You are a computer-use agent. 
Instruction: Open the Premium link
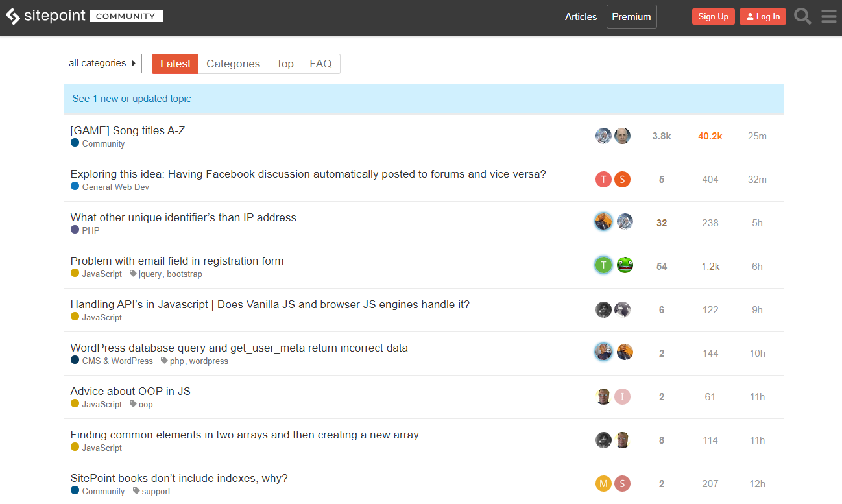point(631,17)
